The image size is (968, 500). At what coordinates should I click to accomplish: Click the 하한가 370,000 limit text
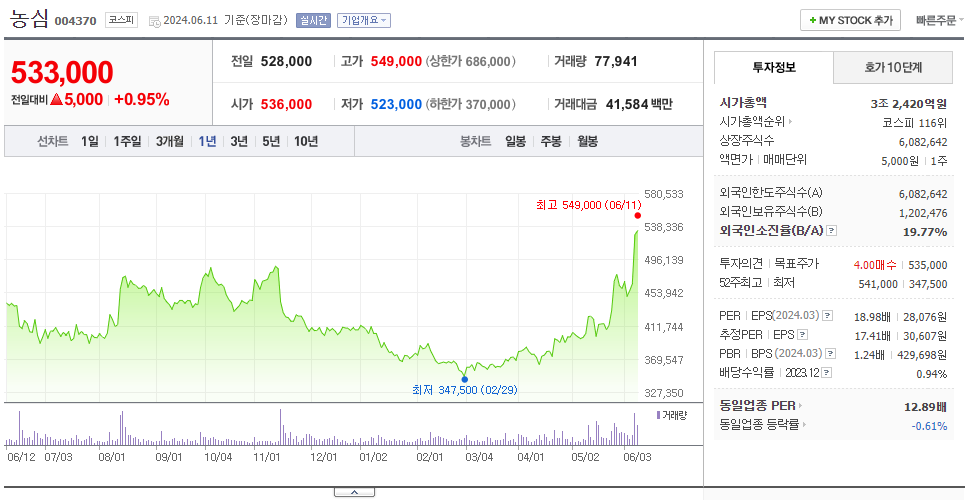pyautogui.click(x=471, y=104)
